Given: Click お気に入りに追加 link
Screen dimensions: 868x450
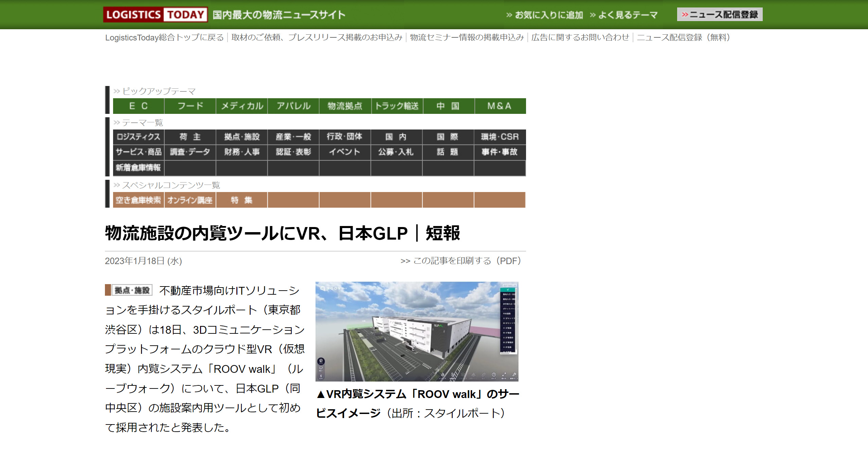Looking at the screenshot, I should pyautogui.click(x=545, y=15).
